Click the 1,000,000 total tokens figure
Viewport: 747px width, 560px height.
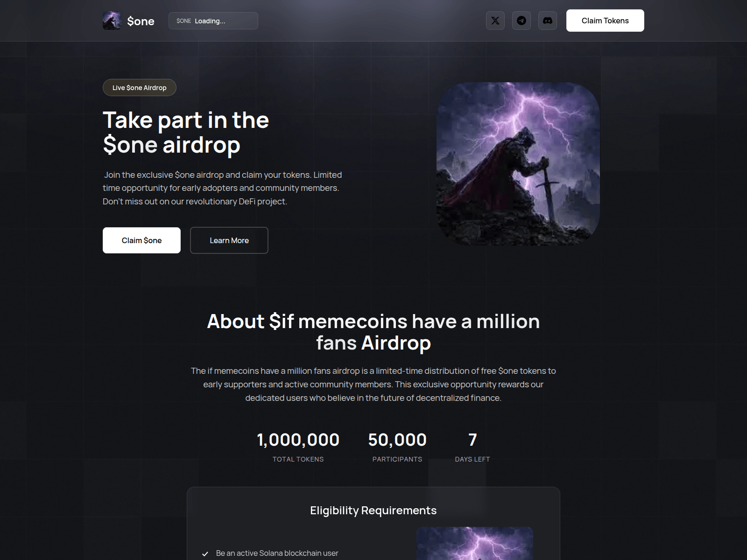pyautogui.click(x=298, y=440)
